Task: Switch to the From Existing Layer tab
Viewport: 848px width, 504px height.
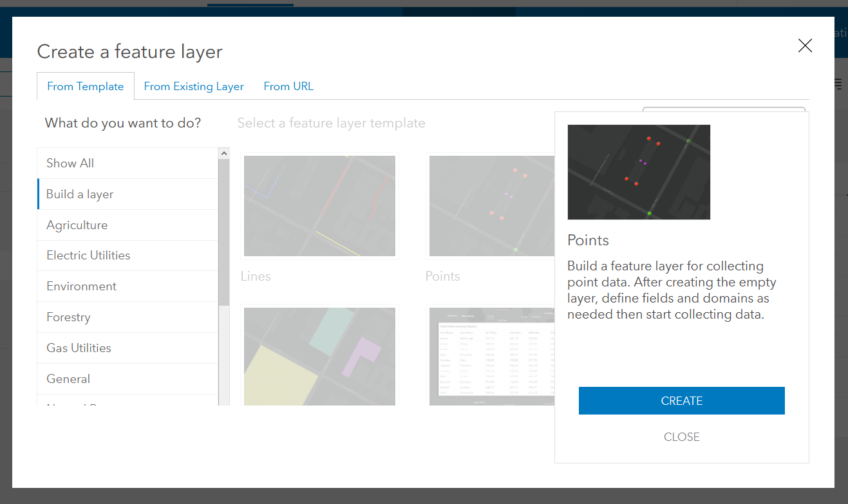Action: [x=194, y=86]
